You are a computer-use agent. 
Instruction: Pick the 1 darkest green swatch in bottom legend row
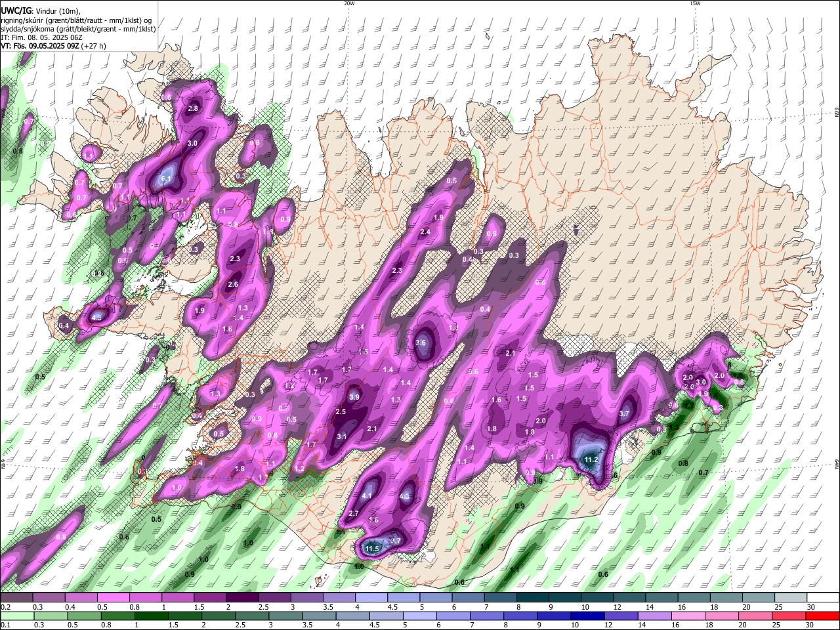click(x=151, y=616)
